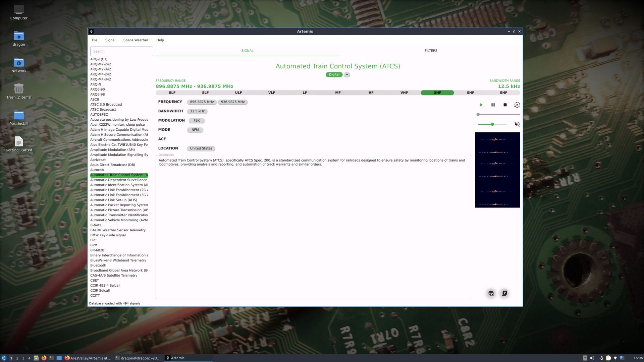This screenshot has height=362, width=644.
Task: Toggle the UHF frequency band highlight
Action: (x=437, y=93)
